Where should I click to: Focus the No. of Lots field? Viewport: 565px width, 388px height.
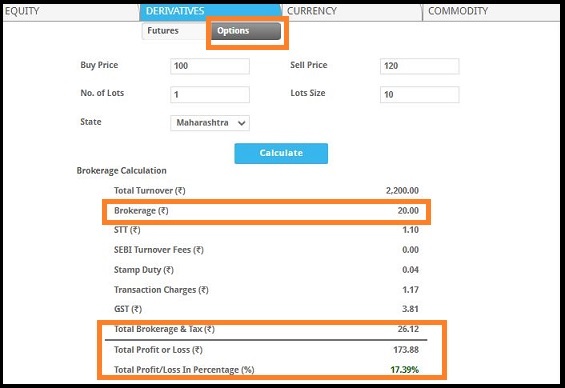click(x=210, y=95)
